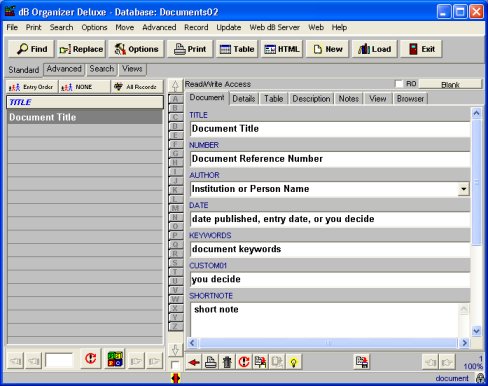Click the All Records filter button
The image size is (488, 386).
click(137, 87)
